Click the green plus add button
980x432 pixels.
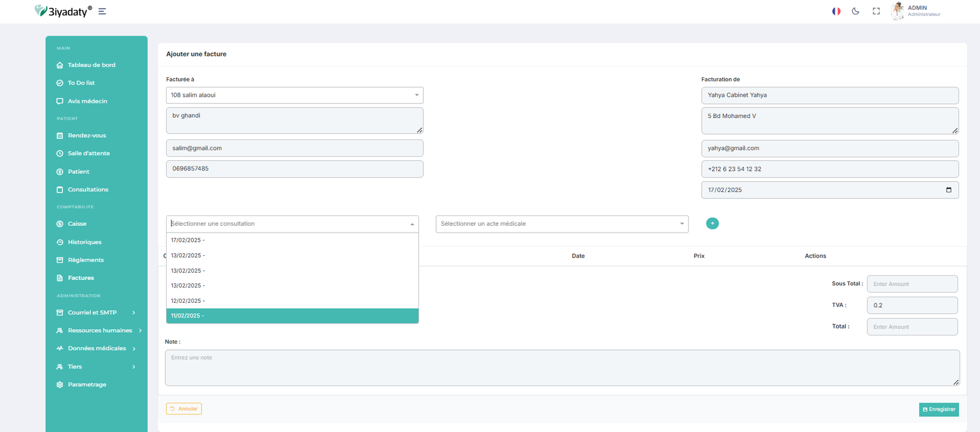click(712, 223)
